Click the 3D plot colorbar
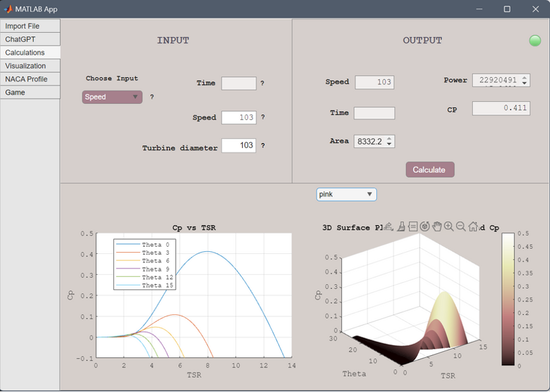 click(508, 299)
